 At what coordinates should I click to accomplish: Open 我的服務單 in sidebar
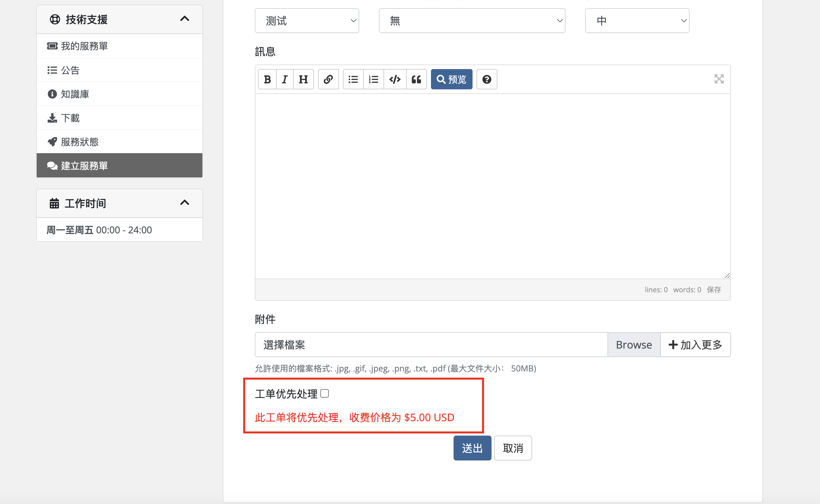click(x=84, y=46)
